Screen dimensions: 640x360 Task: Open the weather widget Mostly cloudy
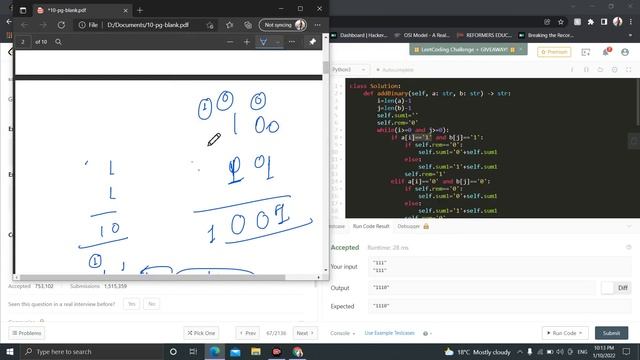(478, 351)
